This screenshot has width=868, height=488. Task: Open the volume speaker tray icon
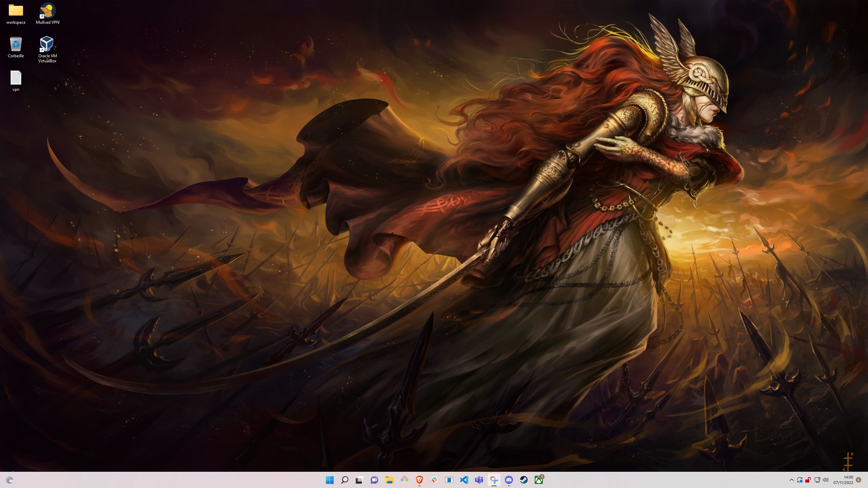click(x=826, y=480)
